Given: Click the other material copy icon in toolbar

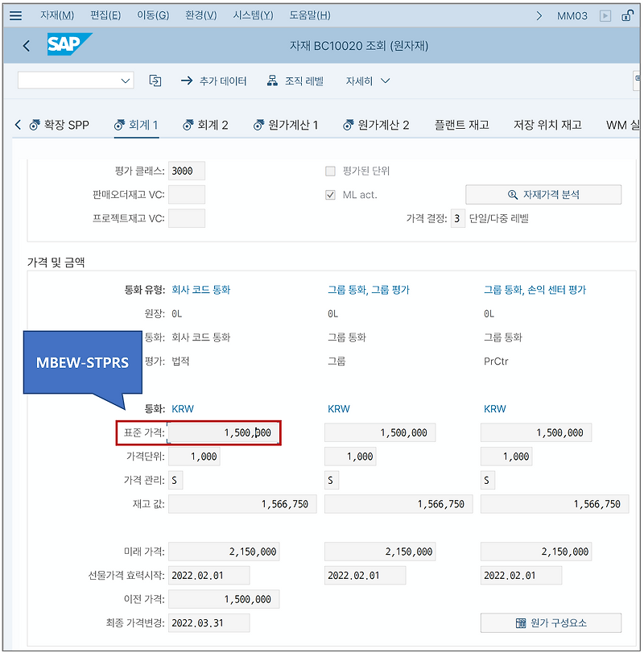Looking at the screenshot, I should pos(155,81).
